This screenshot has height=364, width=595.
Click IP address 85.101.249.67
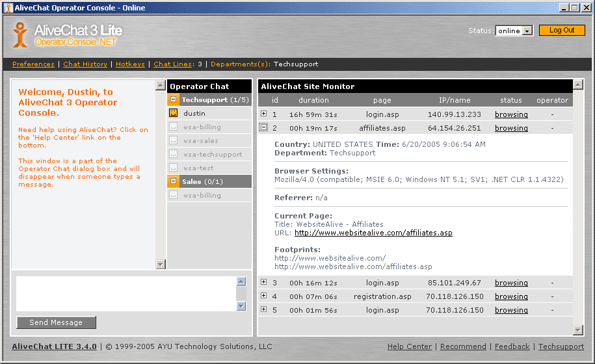(455, 283)
